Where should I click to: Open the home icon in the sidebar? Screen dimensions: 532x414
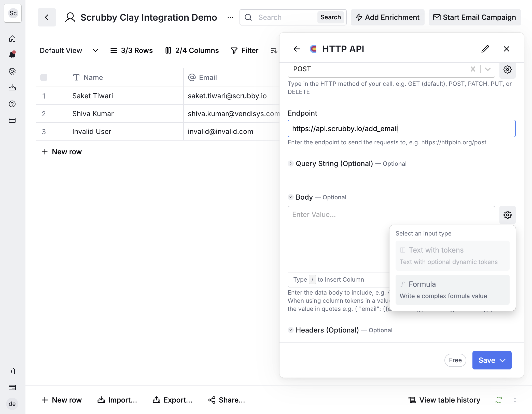(12, 39)
